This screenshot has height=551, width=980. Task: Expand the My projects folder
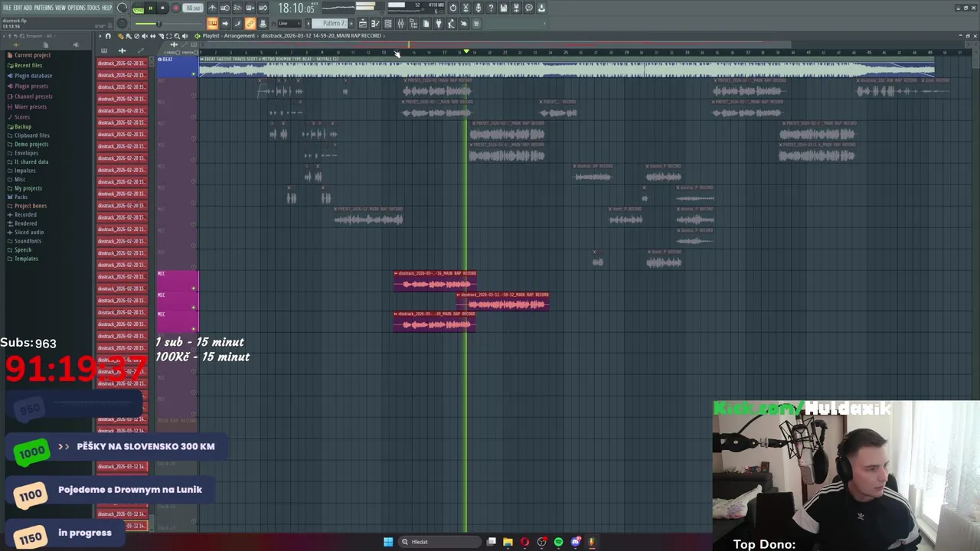pos(28,188)
